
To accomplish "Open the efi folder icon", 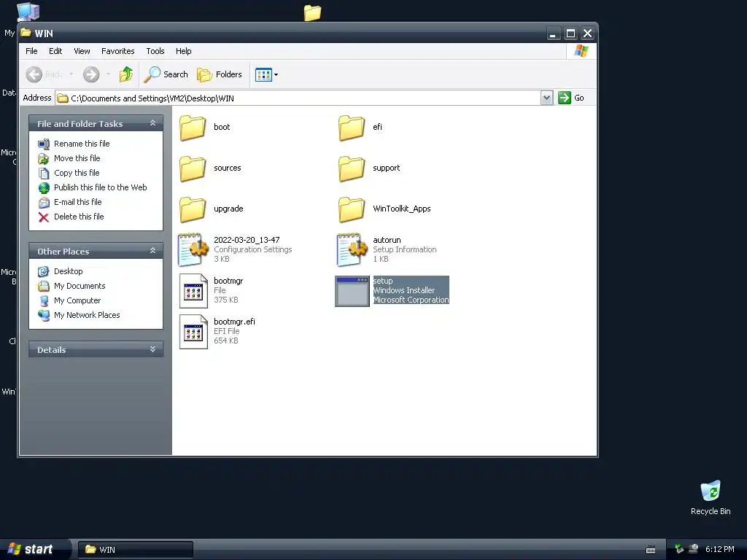I will [x=352, y=128].
